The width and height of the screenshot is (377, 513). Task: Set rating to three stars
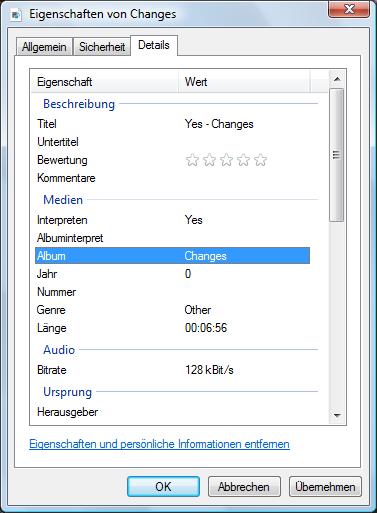[x=226, y=160]
